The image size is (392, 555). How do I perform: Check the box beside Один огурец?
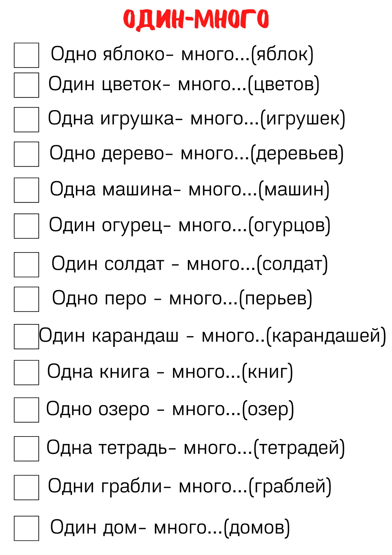pyautogui.click(x=26, y=226)
